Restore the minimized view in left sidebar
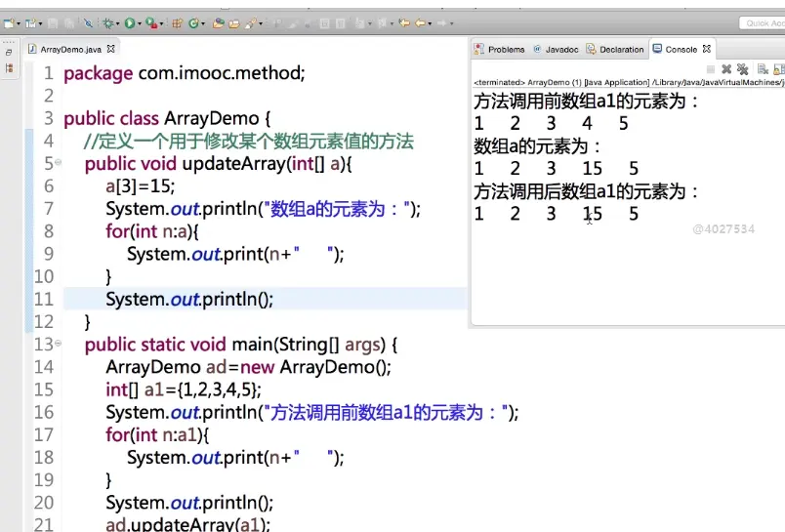 pyautogui.click(x=10, y=52)
